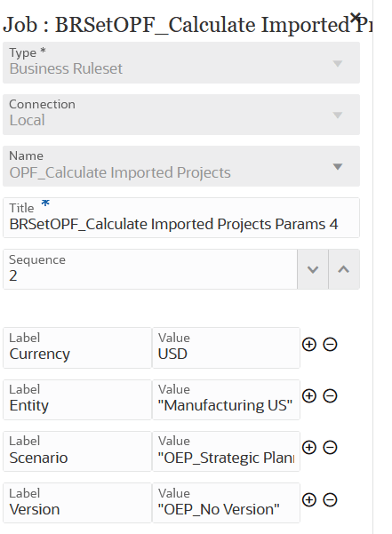This screenshot has width=392, height=534.
Task: Add a parameter row after Version
Action: pyautogui.click(x=309, y=499)
